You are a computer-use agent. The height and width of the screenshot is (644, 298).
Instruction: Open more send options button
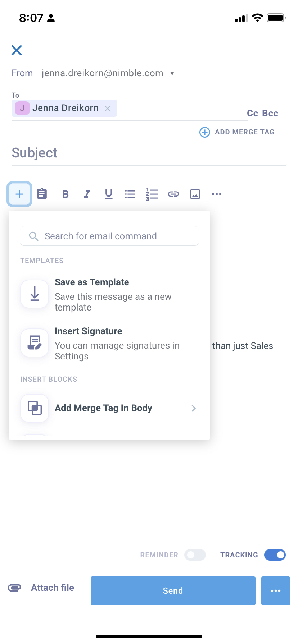[x=276, y=591]
